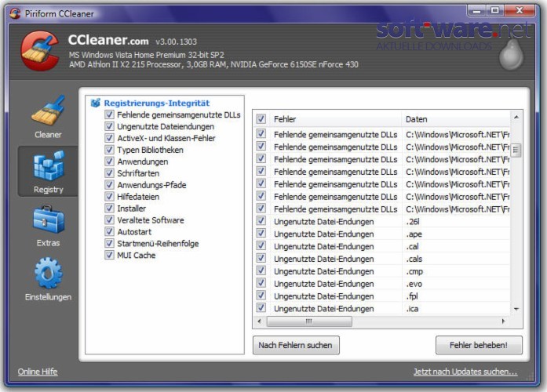
Task: Uncheck the .ica result row checkbox
Action: pos(261,308)
